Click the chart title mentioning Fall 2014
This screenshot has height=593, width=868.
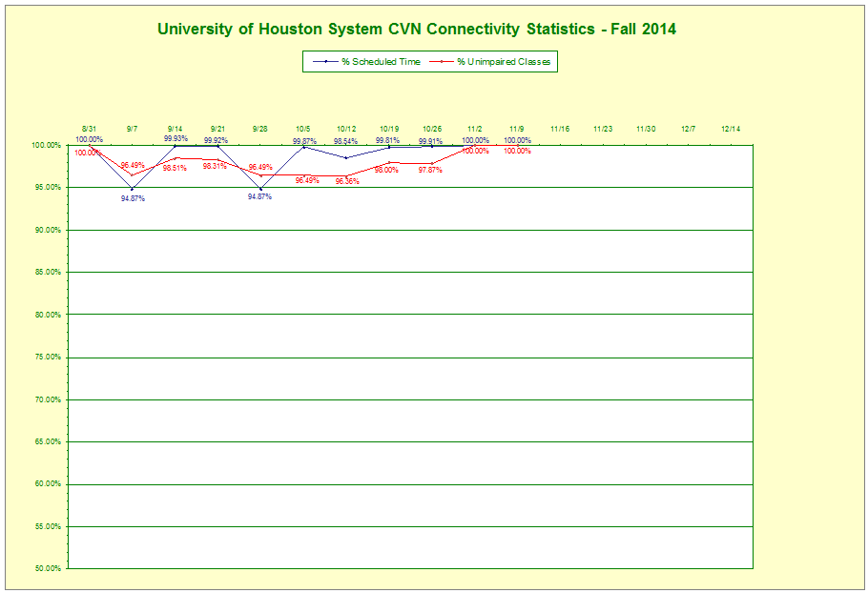click(417, 29)
